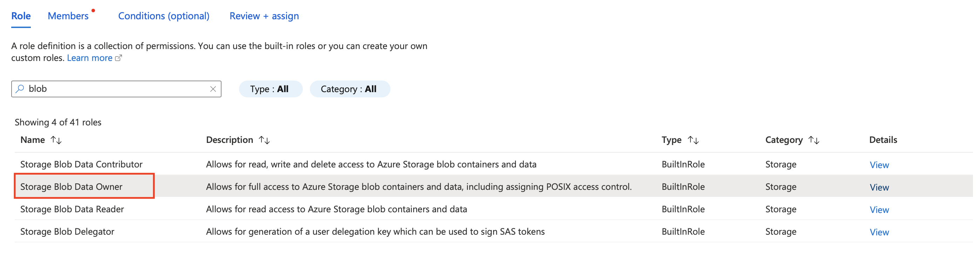Screen dimensions: 980x262
Task: View Storage Blob Data Contributor details
Action: click(x=879, y=165)
